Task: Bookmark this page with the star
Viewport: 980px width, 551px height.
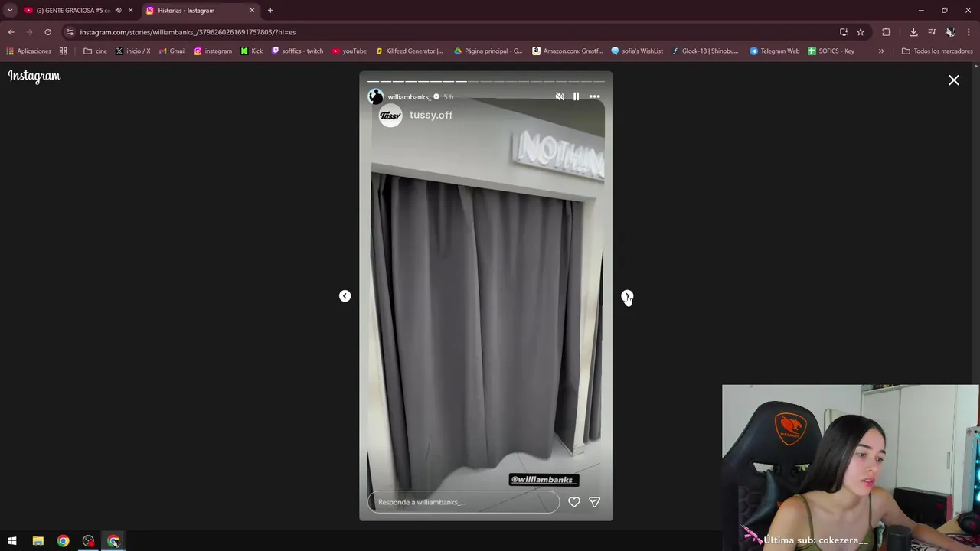Action: (x=861, y=32)
